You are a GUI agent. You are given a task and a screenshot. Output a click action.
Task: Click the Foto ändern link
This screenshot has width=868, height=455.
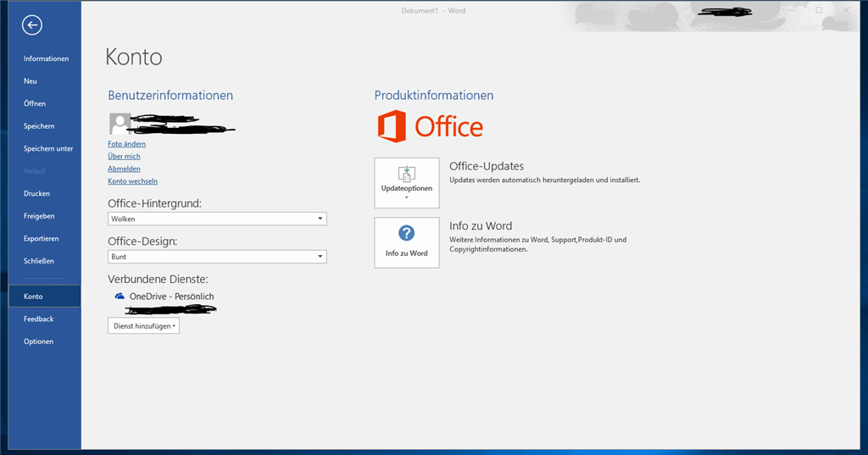pos(127,144)
